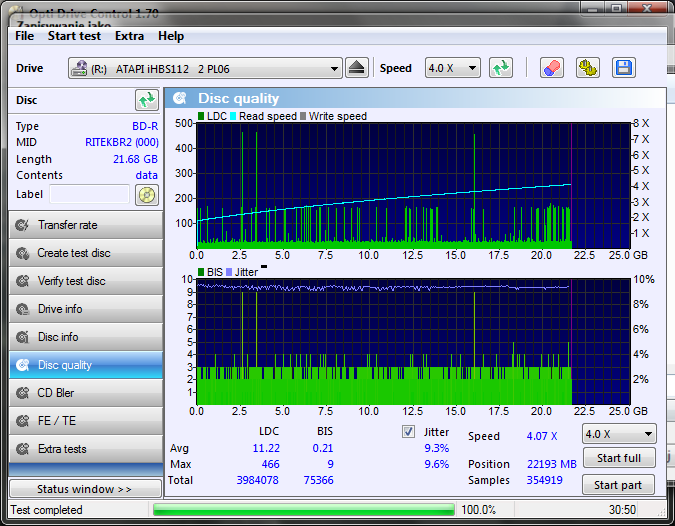Open the Create test disc panel

(x=86, y=253)
